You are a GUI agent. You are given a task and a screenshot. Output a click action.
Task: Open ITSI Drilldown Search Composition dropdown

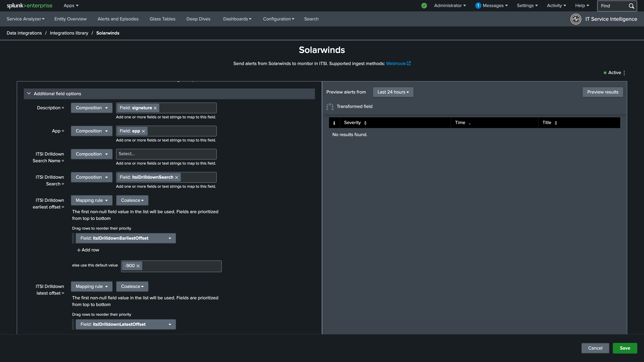point(92,177)
